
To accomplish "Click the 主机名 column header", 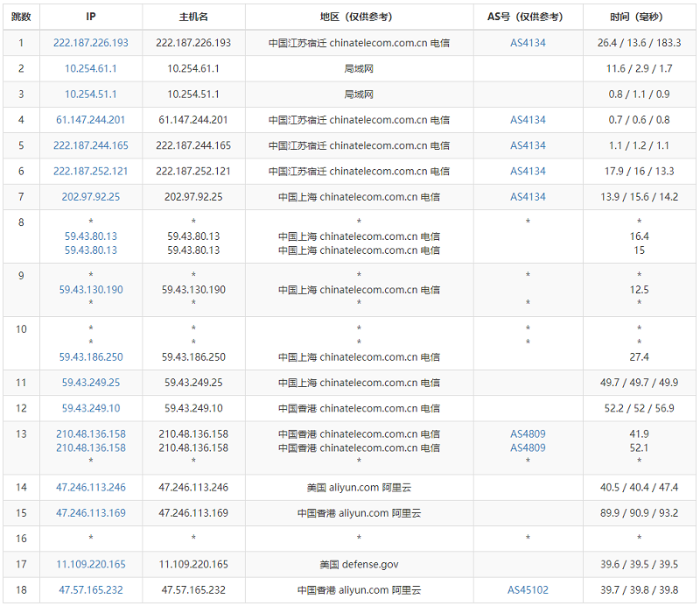I will 193,17.
